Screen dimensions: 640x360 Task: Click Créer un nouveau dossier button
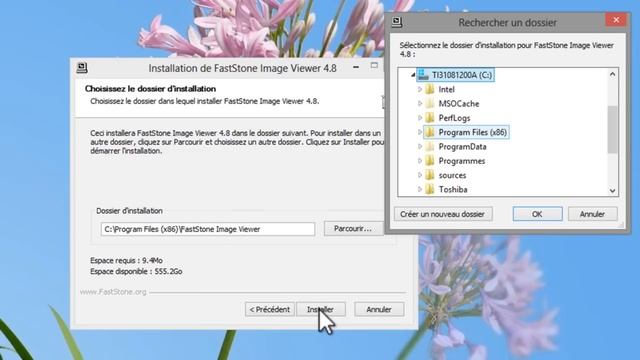tap(443, 214)
